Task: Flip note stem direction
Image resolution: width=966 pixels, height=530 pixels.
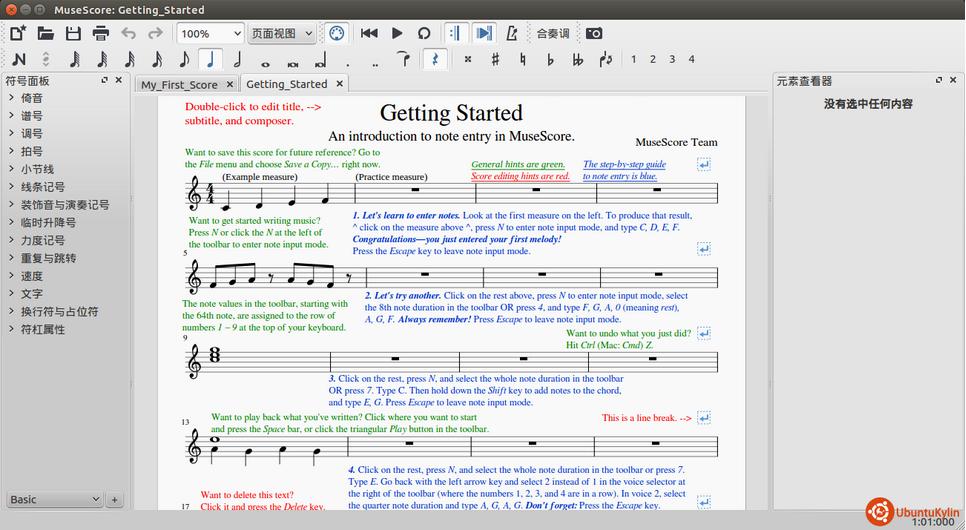Action: 606,59
